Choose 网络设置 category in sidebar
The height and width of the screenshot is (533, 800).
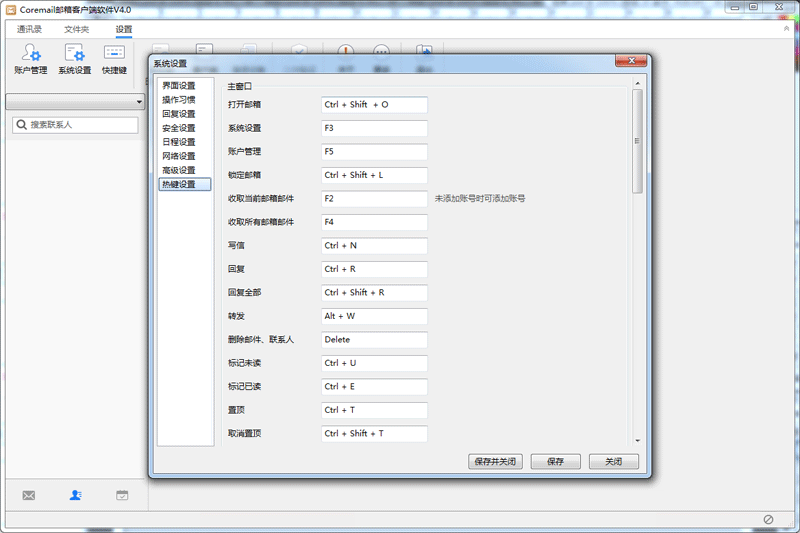[x=179, y=156]
